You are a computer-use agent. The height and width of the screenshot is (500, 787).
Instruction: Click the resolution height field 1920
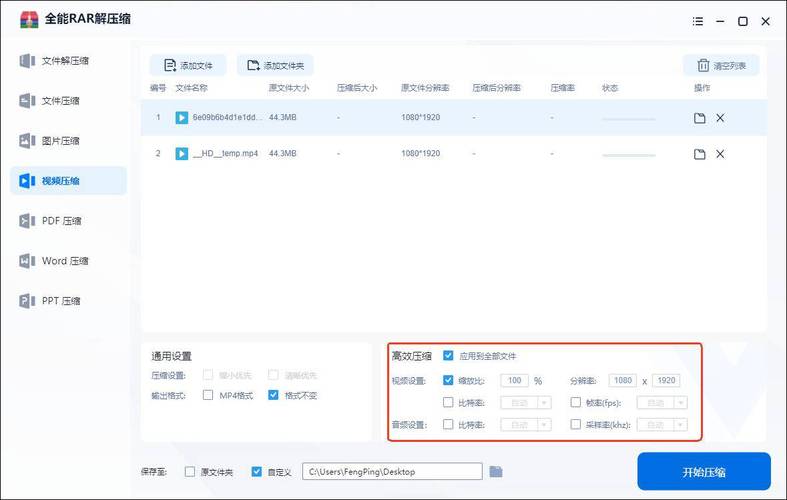[x=666, y=381]
